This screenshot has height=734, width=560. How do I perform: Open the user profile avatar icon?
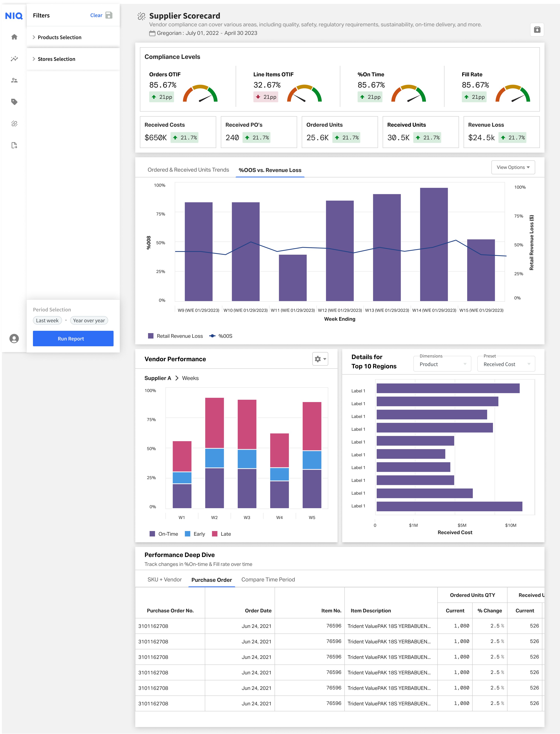14,339
